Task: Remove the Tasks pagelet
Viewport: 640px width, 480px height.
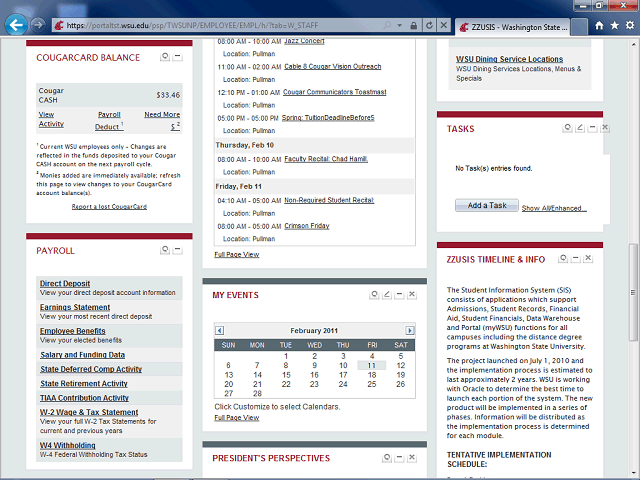Action: (x=605, y=128)
